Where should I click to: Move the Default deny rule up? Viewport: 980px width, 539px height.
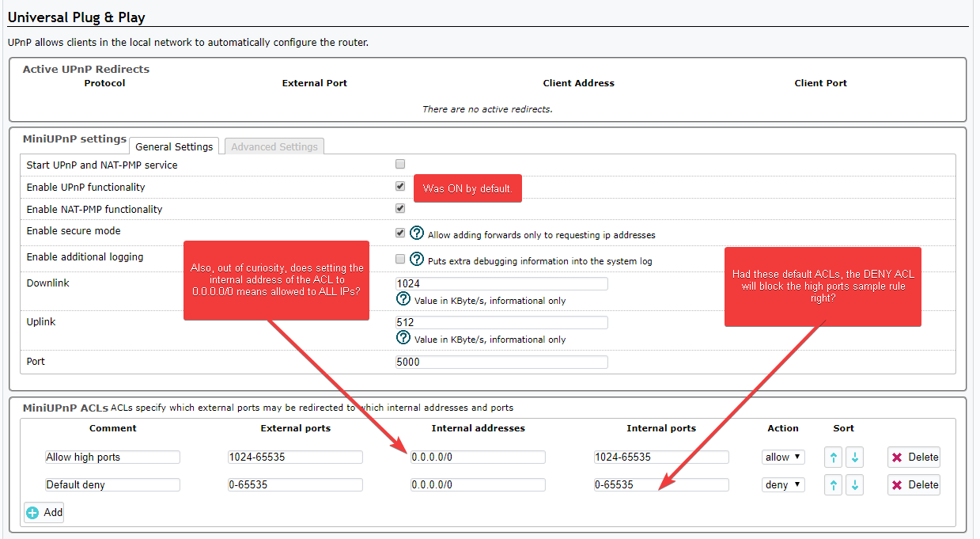833,484
